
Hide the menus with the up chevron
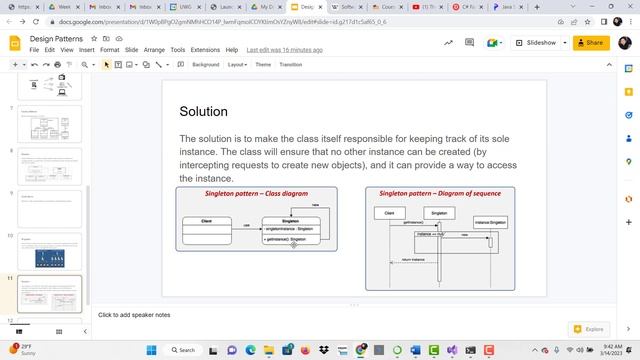coord(609,64)
